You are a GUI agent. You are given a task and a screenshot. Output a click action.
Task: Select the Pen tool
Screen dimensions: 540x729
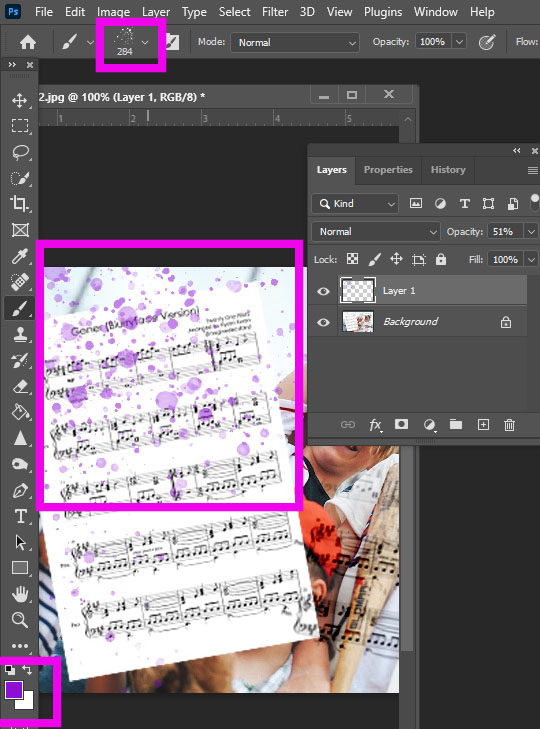pos(20,490)
